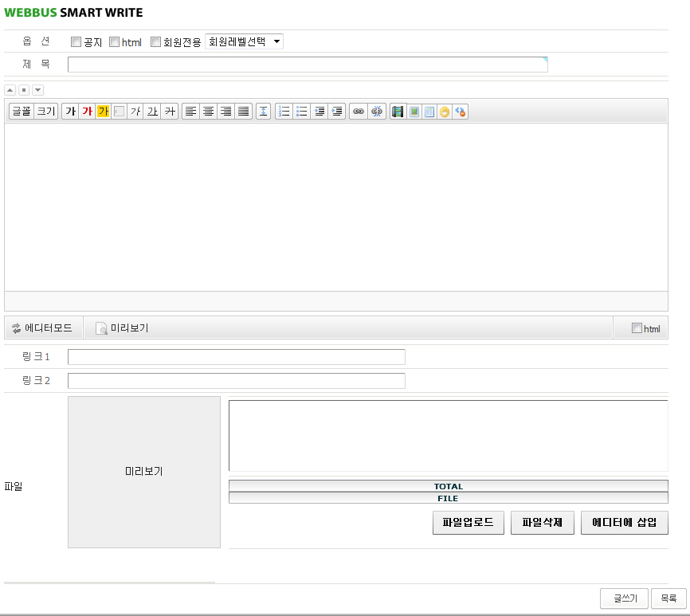The width and height of the screenshot is (690, 616).
Task: Insert video with film strip icon
Action: pyautogui.click(x=398, y=112)
